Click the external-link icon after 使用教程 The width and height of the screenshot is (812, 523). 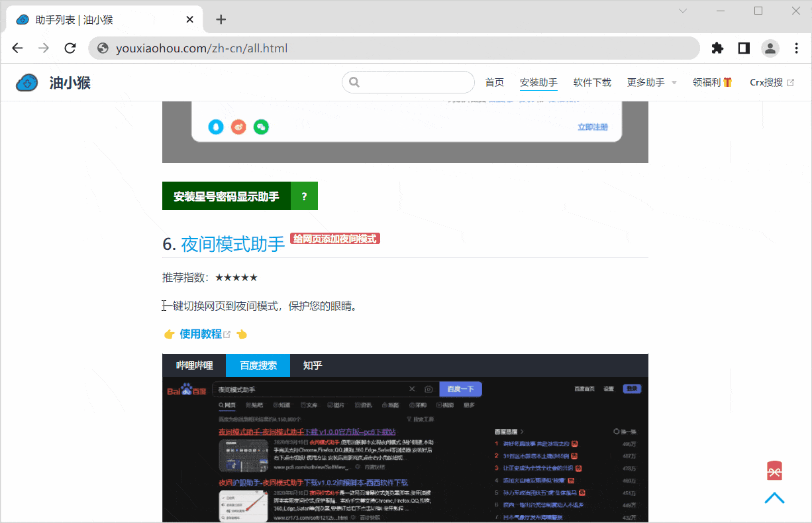tap(227, 334)
